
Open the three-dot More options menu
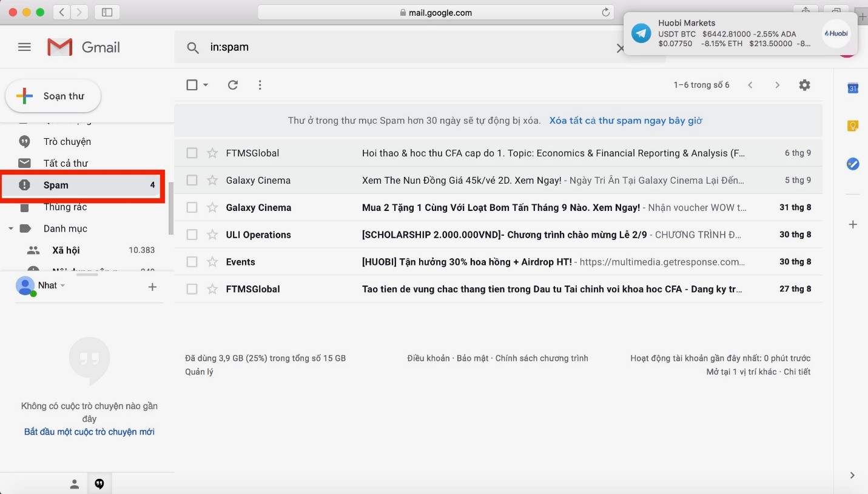(260, 85)
